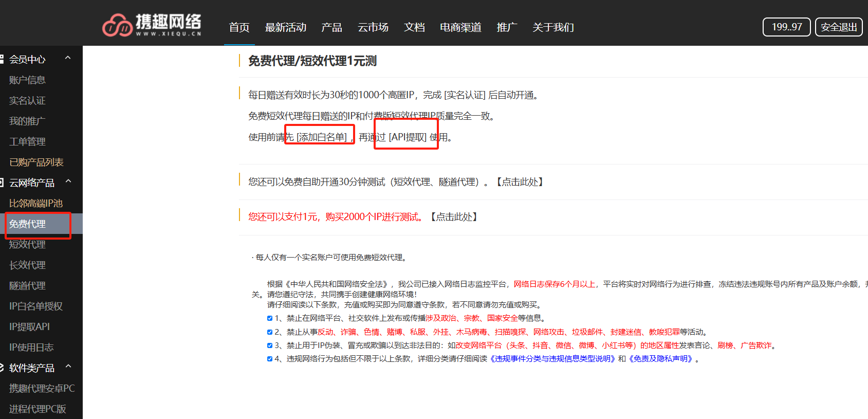The width and height of the screenshot is (868, 419).
Task: Open 账户信息 in sidebar
Action: pos(27,80)
